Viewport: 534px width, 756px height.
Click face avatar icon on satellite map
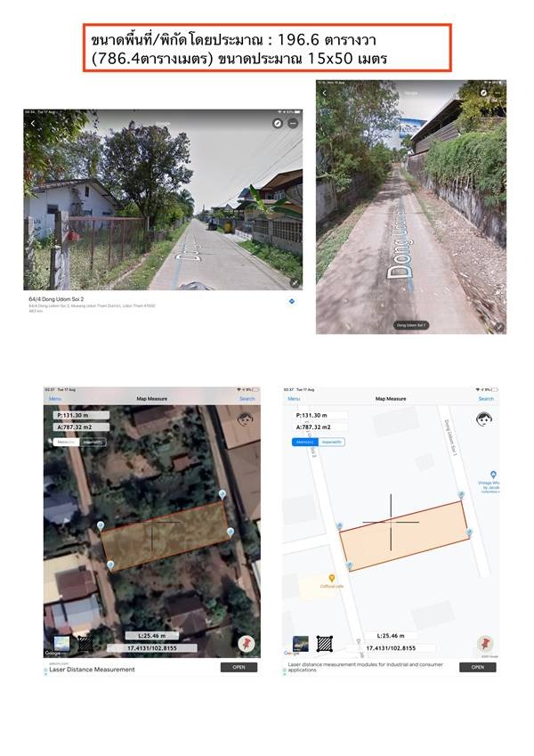(x=245, y=419)
